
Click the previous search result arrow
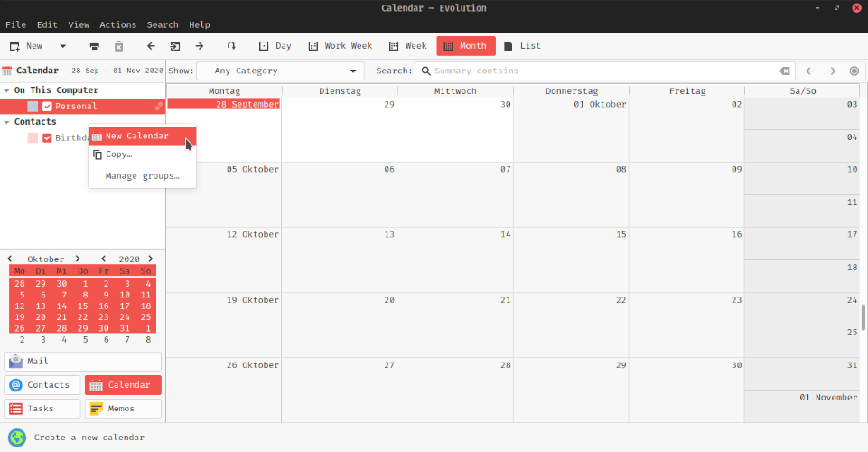[810, 71]
